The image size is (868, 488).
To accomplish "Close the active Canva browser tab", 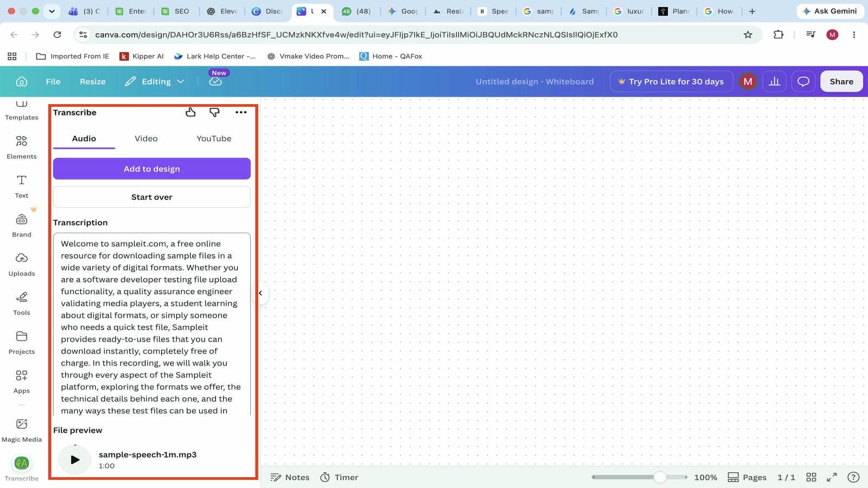I will tap(323, 11).
